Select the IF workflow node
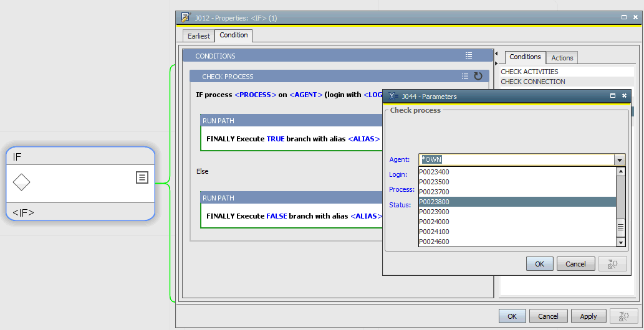The width and height of the screenshot is (644, 330). point(80,184)
